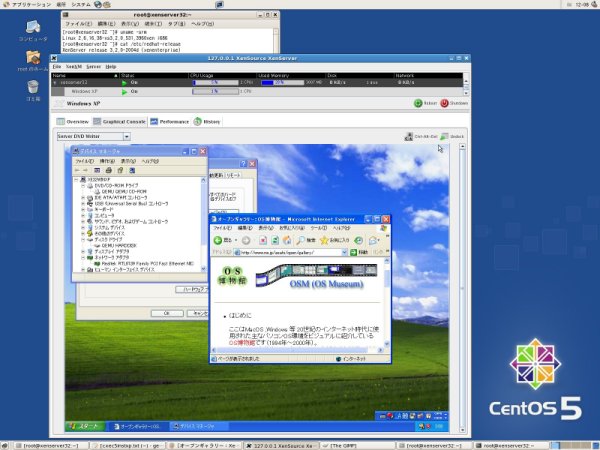Image resolution: width=600 pixels, height=450 pixels.
Task: Click the back arrow in Device Manager toolbar
Action: 77,170
